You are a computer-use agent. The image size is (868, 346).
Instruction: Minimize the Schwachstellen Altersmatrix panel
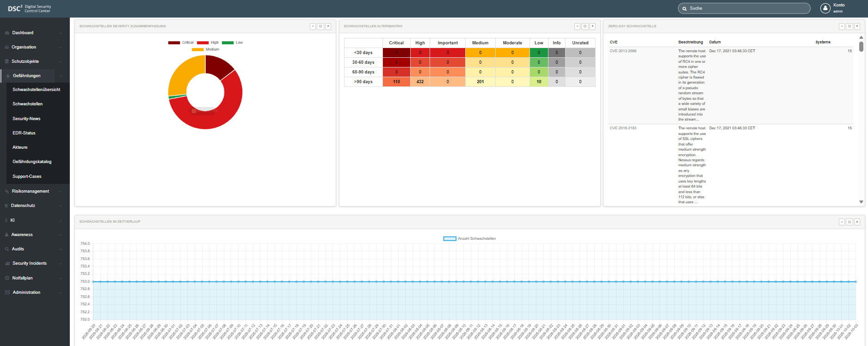tap(577, 26)
